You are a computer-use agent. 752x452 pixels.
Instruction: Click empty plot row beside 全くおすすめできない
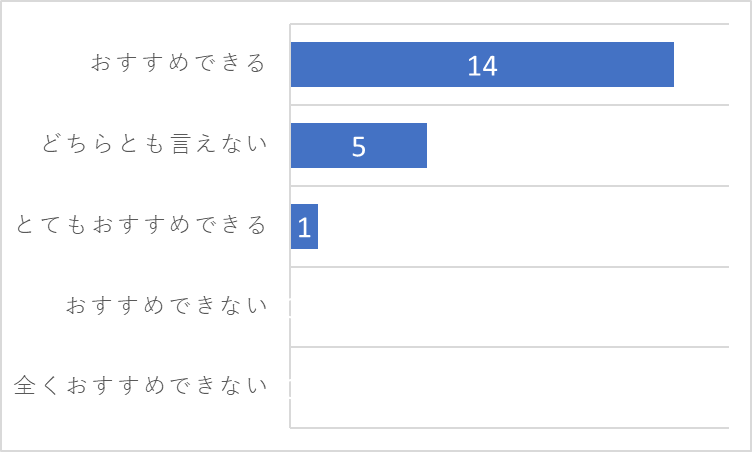coord(509,387)
